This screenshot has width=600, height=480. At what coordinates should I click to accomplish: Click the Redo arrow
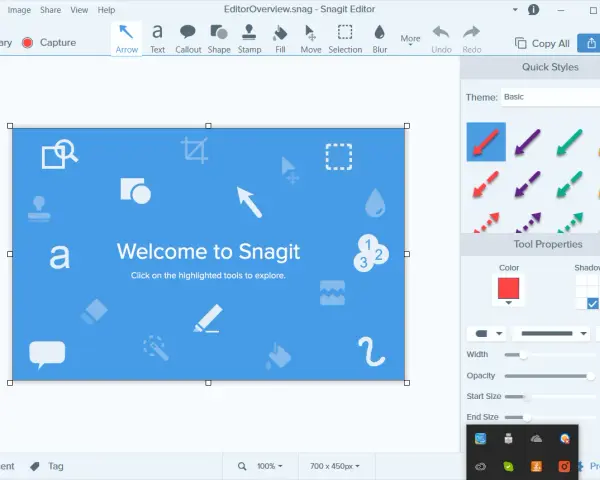click(471, 39)
